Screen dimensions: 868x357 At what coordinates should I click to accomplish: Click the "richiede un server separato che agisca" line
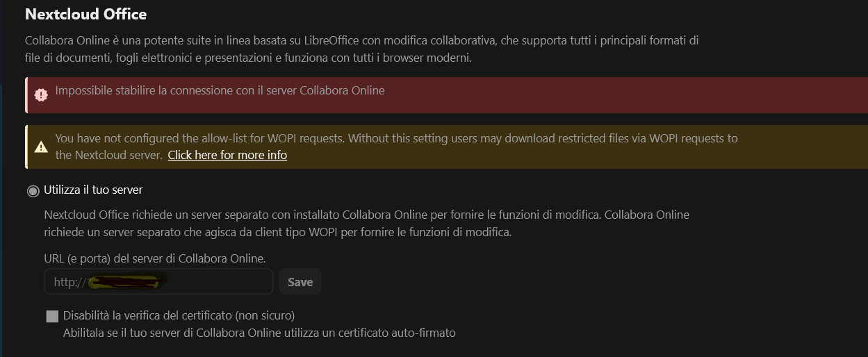(277, 232)
